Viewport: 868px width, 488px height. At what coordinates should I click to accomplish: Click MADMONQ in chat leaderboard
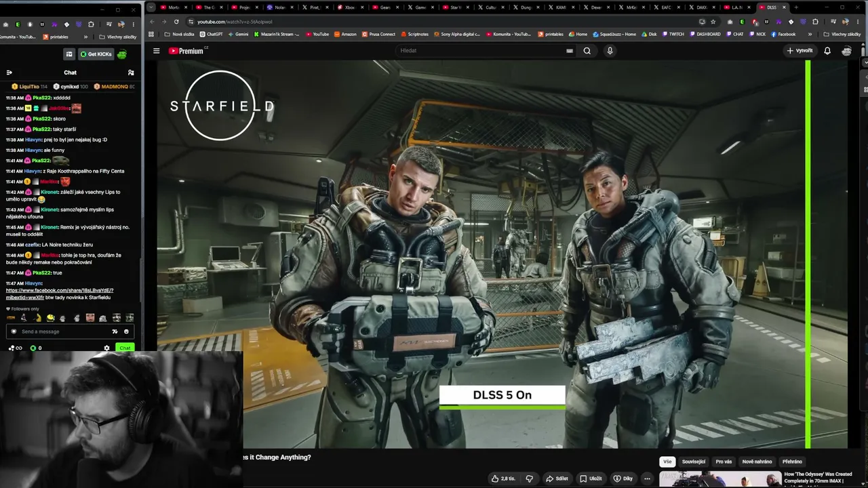pos(114,87)
